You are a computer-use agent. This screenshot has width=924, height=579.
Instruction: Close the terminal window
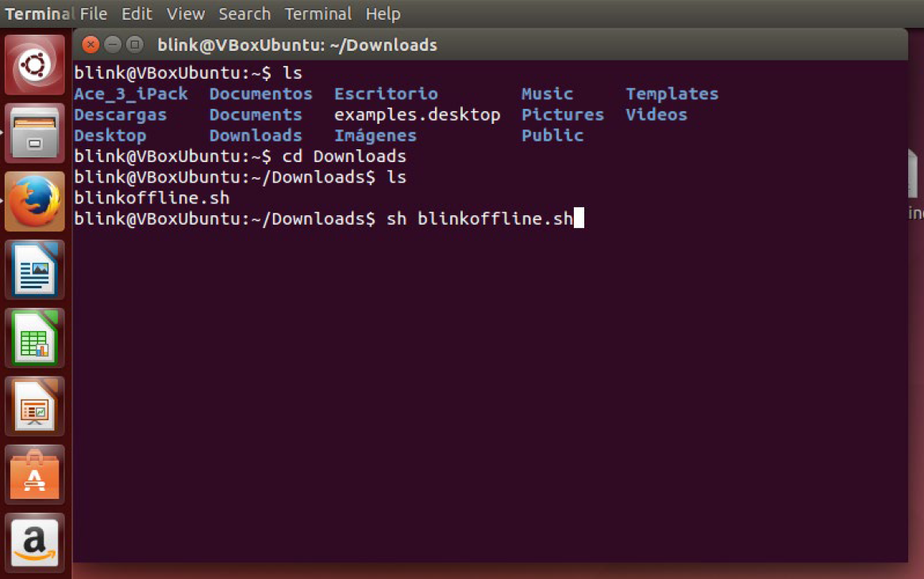coord(90,44)
